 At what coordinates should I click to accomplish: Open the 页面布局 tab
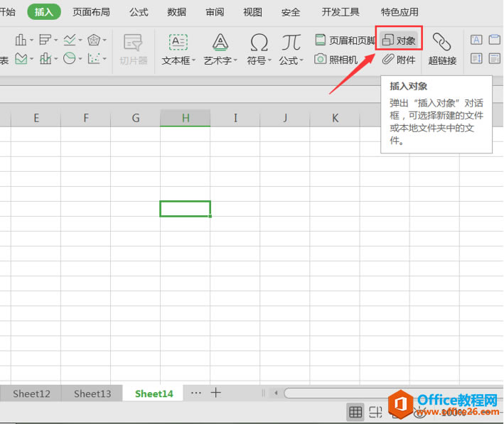tap(91, 12)
